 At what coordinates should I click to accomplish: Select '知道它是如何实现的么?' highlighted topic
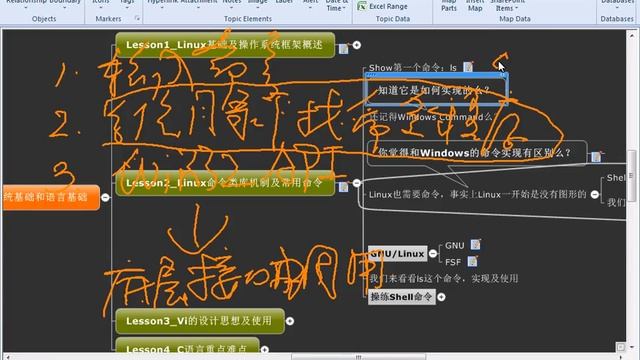pyautogui.click(x=437, y=90)
